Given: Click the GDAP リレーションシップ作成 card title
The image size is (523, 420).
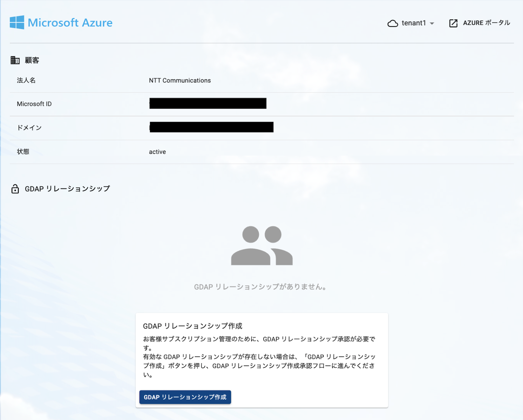Looking at the screenshot, I should point(192,326).
